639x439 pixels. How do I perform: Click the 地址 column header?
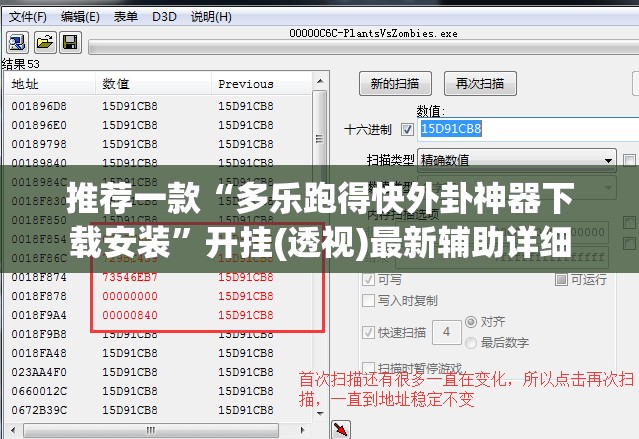(x=50, y=84)
